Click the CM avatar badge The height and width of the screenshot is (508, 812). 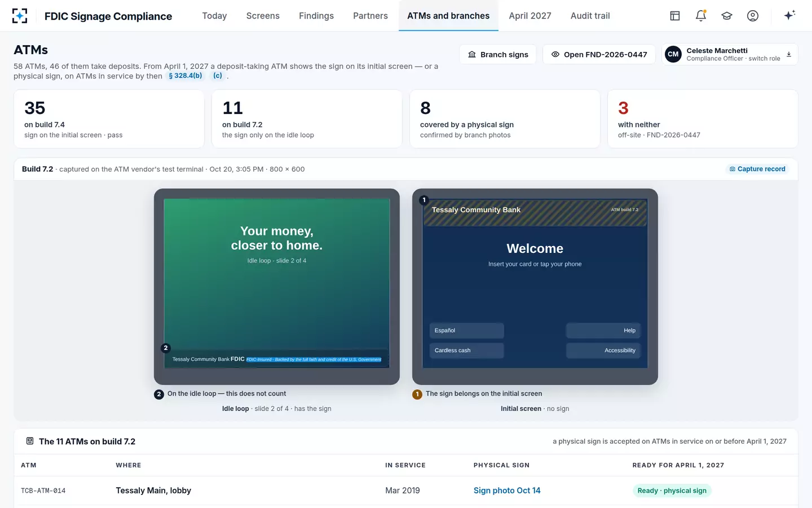tap(673, 54)
